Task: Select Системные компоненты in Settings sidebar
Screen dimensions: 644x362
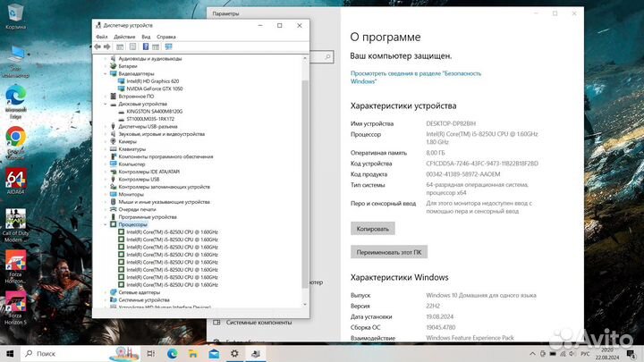Action: point(258,323)
